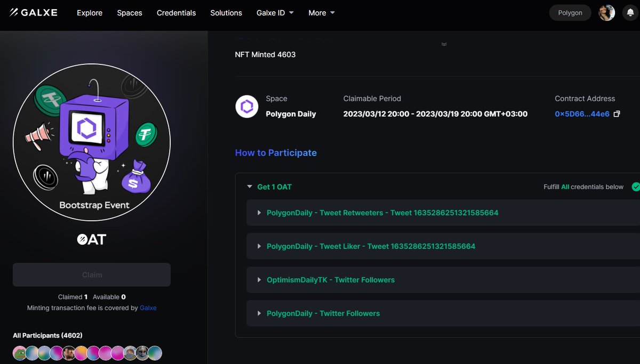Expand the Tweet Liker credential row
This screenshot has height=364, width=640.
(x=443, y=246)
